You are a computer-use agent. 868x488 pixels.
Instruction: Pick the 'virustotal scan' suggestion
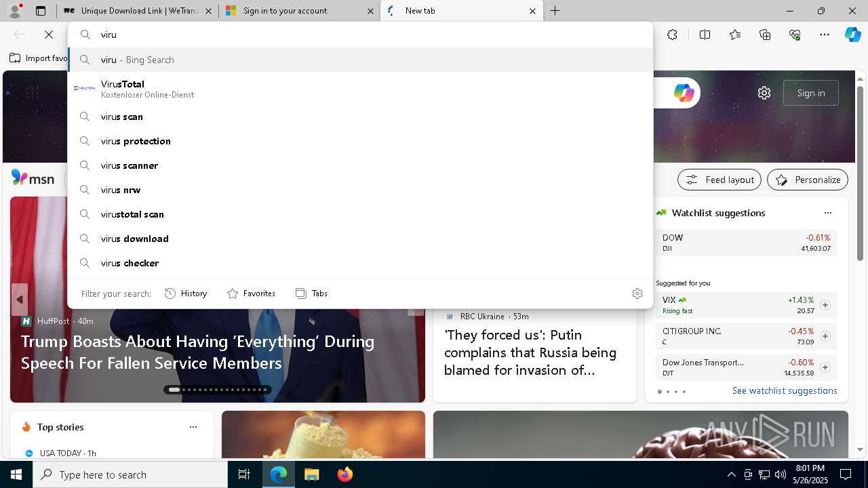360,214
